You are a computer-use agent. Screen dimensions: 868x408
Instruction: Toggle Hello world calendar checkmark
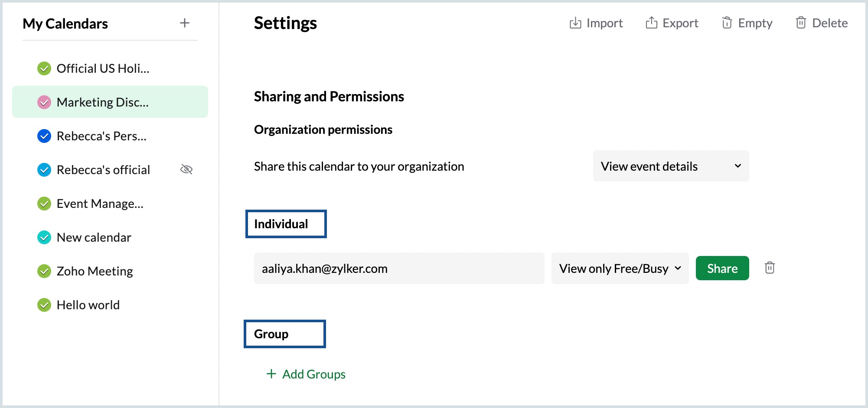pyautogui.click(x=44, y=305)
